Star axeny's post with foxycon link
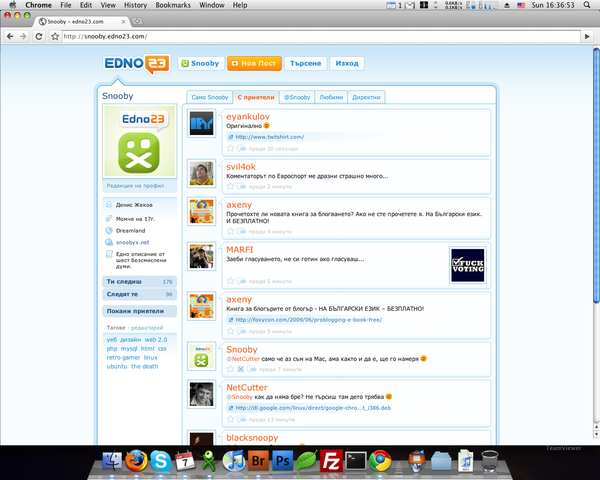The width and height of the screenshot is (600, 480). tap(230, 331)
